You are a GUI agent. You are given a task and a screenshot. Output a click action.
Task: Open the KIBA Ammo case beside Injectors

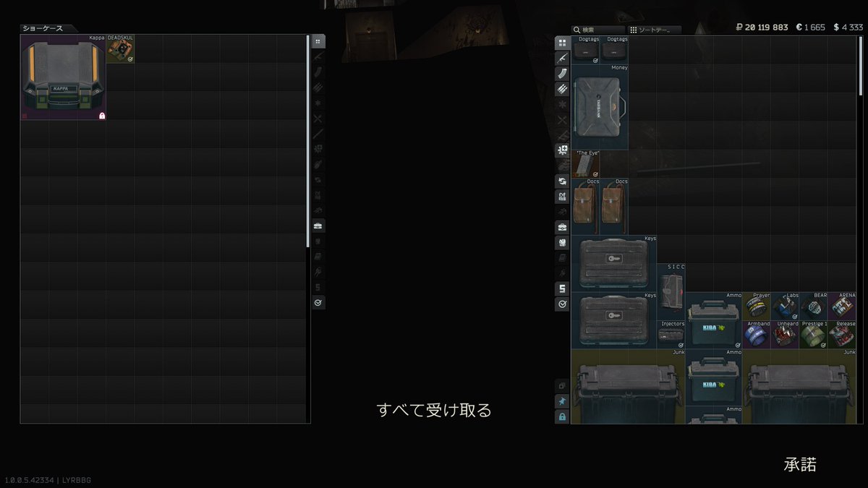(x=714, y=320)
